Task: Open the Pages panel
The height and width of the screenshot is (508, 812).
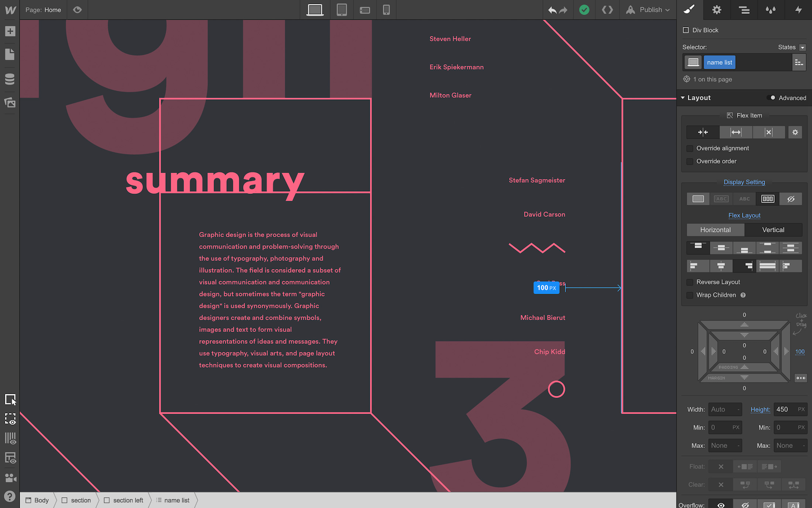Action: click(x=10, y=55)
